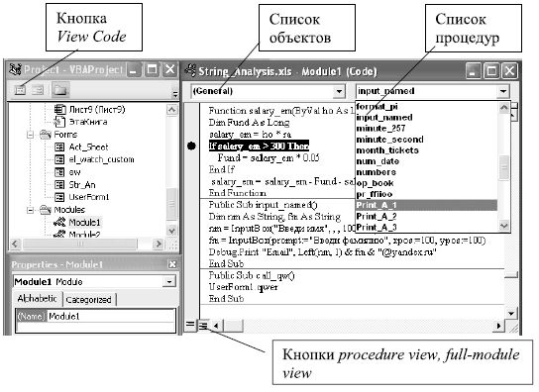
Task: Click scroll down arrow of procedure list
Action: (x=504, y=226)
